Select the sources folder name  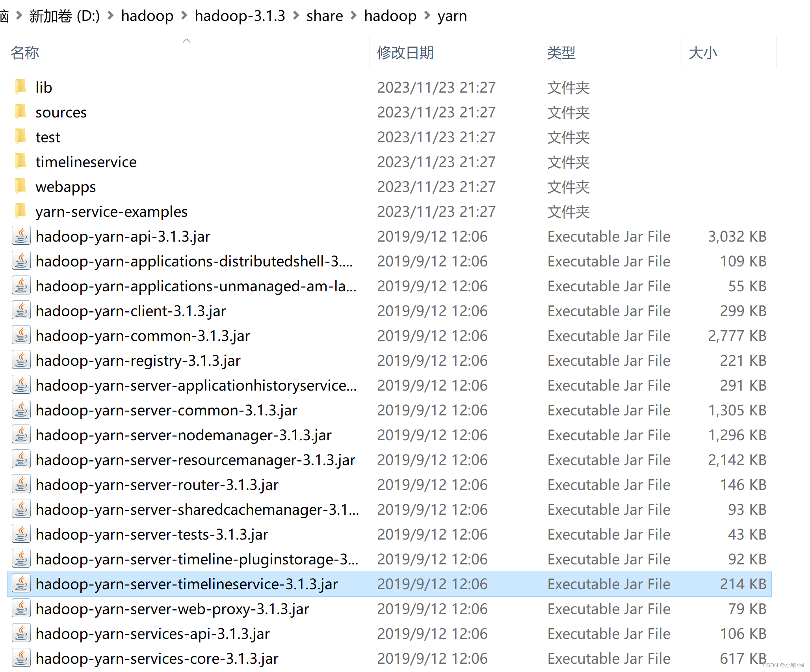pyautogui.click(x=61, y=112)
